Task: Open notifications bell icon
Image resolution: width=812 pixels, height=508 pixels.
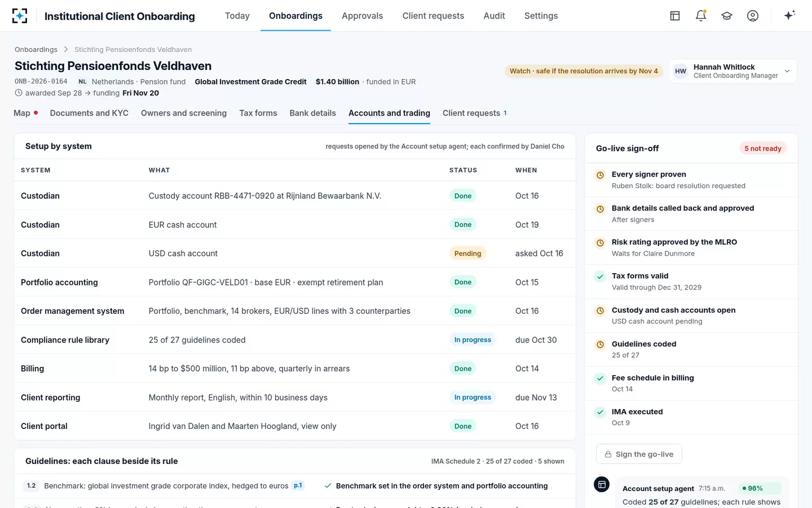Action: (x=701, y=16)
